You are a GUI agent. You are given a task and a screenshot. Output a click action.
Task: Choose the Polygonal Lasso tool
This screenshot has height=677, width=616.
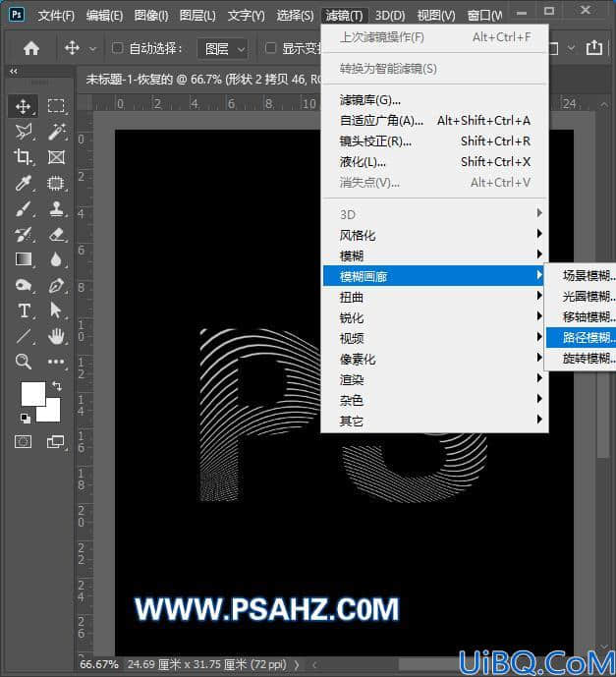pyautogui.click(x=24, y=132)
